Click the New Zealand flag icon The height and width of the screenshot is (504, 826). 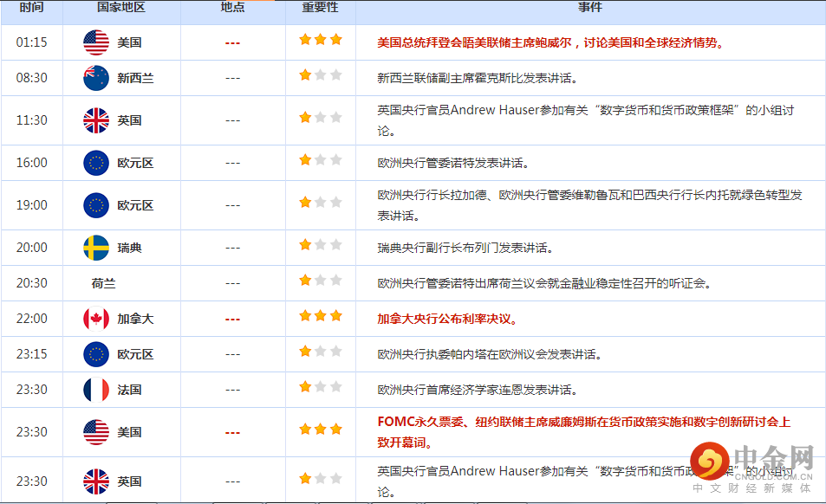tap(95, 78)
